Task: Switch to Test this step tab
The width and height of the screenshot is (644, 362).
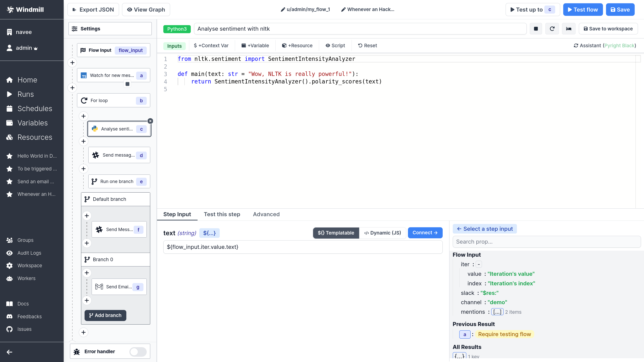Action: tap(222, 214)
